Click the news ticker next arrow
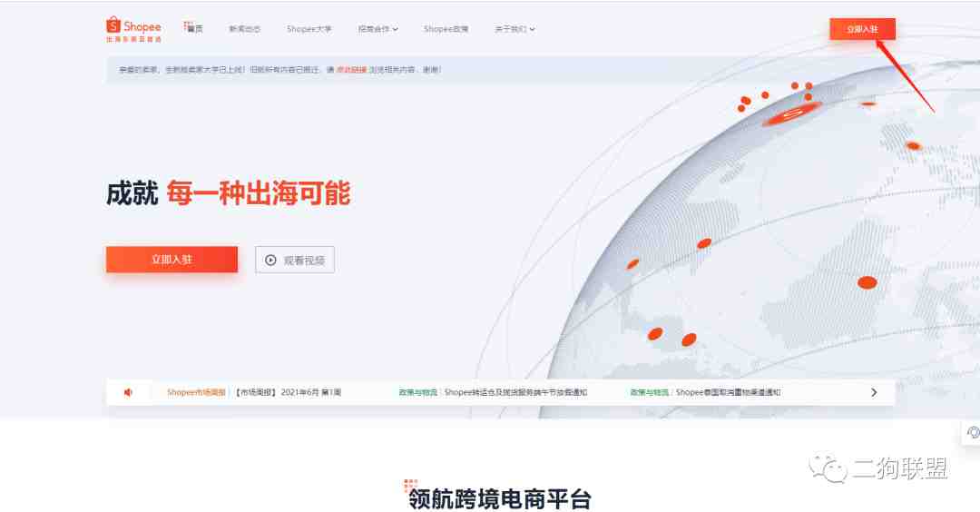The width and height of the screenshot is (980, 512). tap(874, 392)
